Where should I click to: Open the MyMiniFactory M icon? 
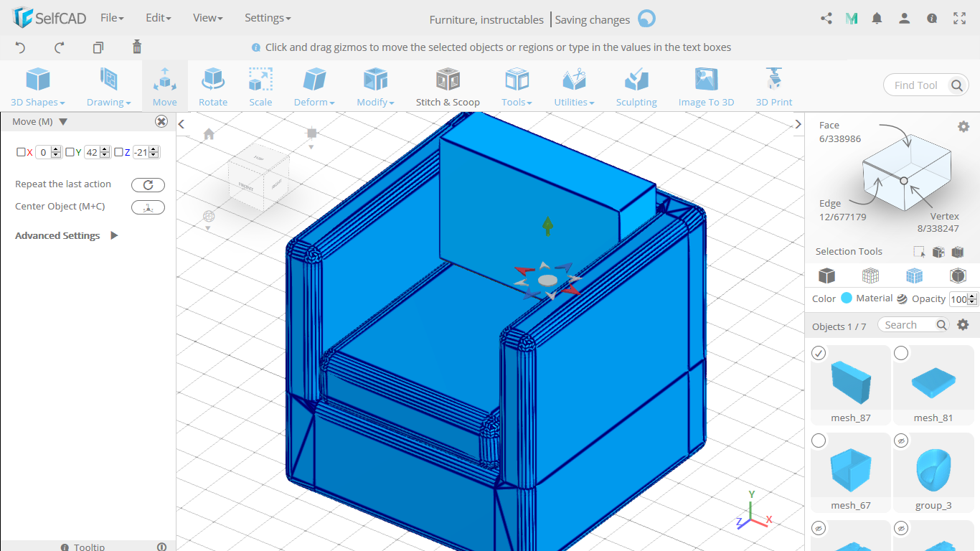[852, 19]
